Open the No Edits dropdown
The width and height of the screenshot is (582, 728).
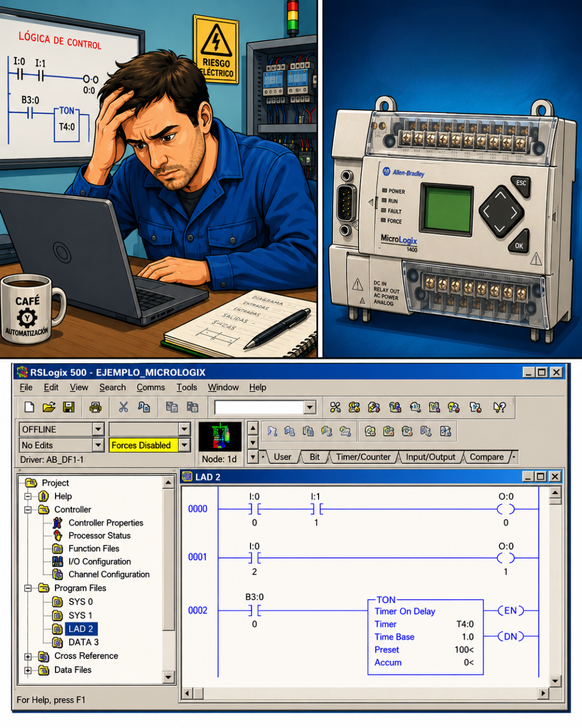pyautogui.click(x=98, y=445)
